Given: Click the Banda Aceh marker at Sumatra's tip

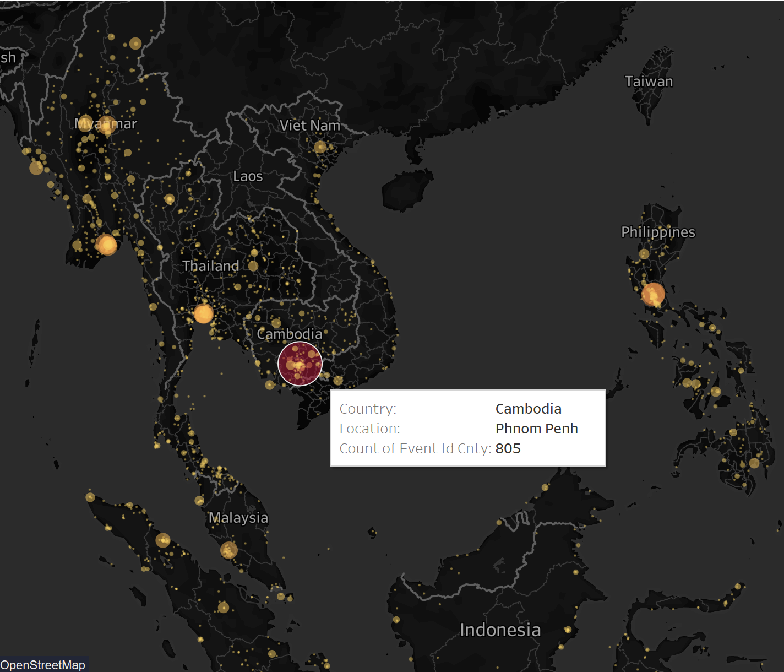Looking at the screenshot, I should (90, 497).
